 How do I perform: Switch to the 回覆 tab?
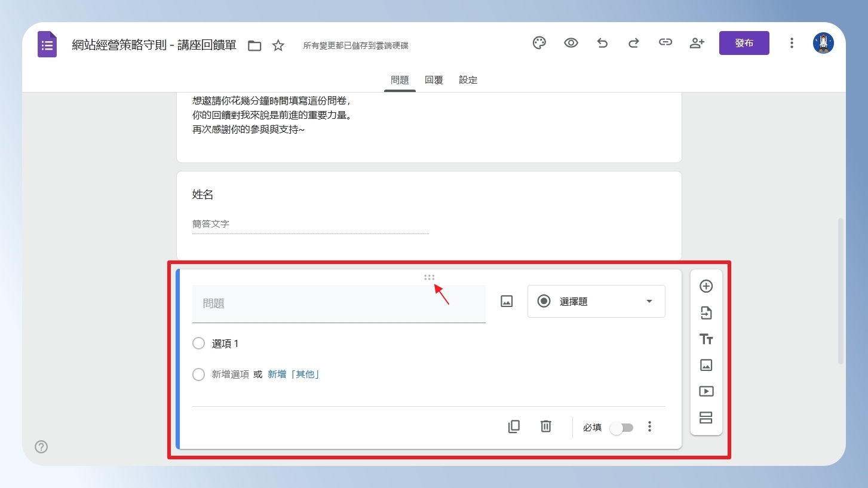coord(434,80)
